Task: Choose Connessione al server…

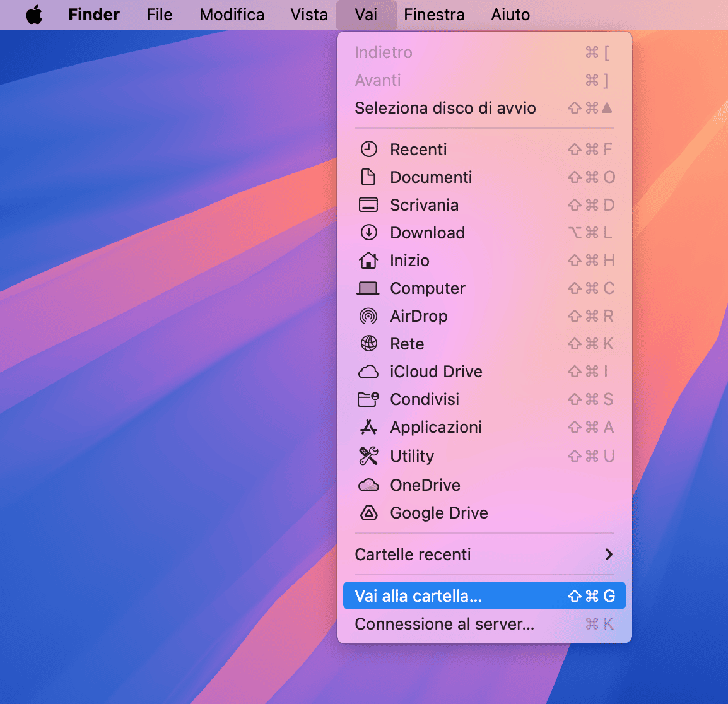Action: (484, 624)
